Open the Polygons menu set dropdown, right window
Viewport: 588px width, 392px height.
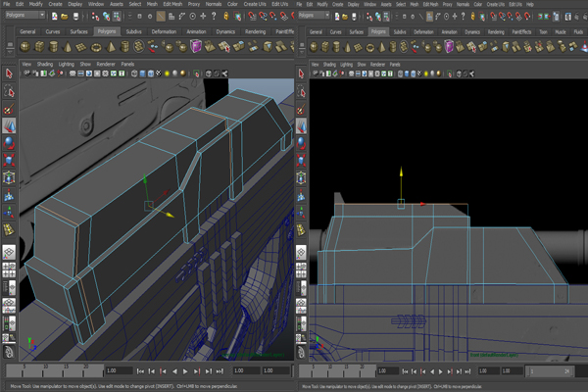click(x=315, y=16)
